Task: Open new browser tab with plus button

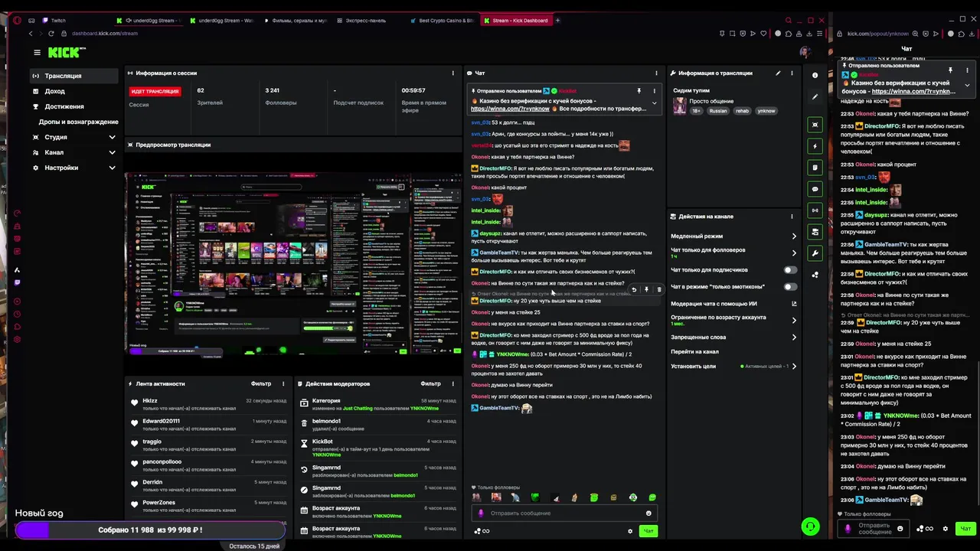Action: pyautogui.click(x=557, y=21)
